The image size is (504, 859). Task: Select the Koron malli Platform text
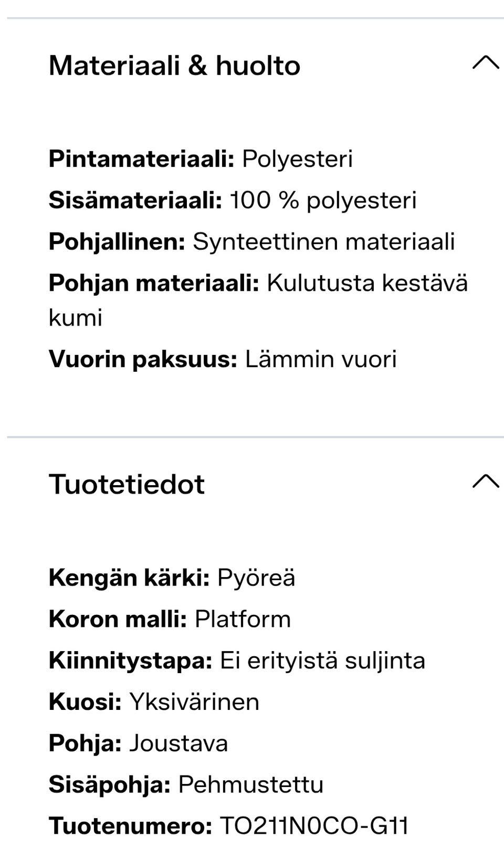[169, 619]
